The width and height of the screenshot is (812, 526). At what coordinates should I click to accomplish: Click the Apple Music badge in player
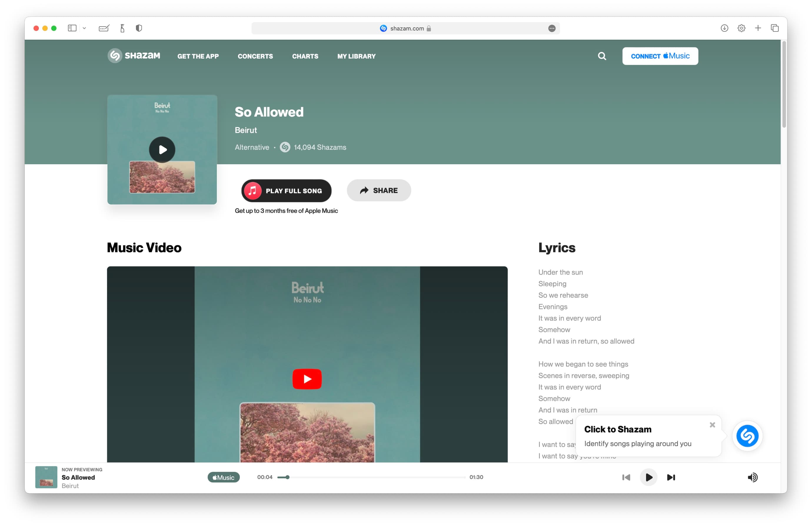click(x=224, y=477)
